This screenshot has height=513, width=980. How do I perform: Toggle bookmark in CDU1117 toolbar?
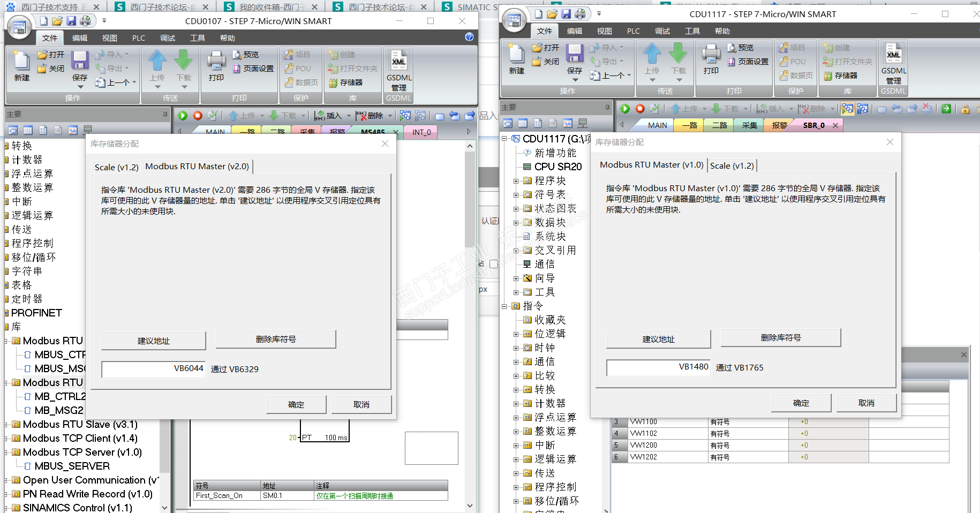tap(882, 109)
